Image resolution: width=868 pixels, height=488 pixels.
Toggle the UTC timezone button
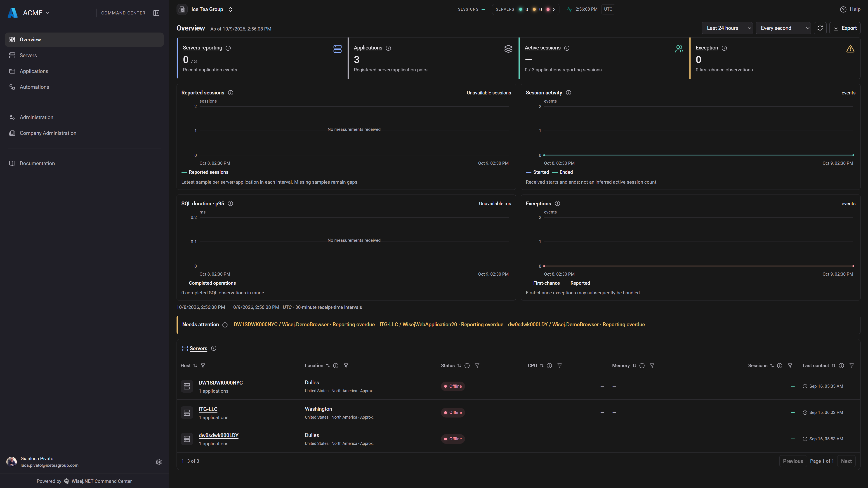(608, 9)
